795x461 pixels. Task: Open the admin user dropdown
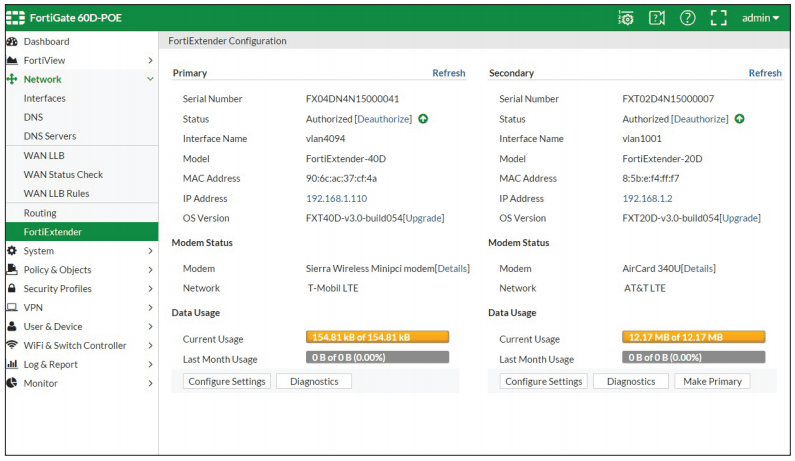coord(760,18)
